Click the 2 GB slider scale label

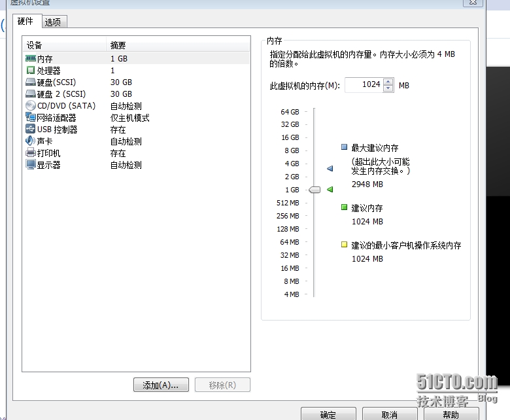[x=292, y=177]
